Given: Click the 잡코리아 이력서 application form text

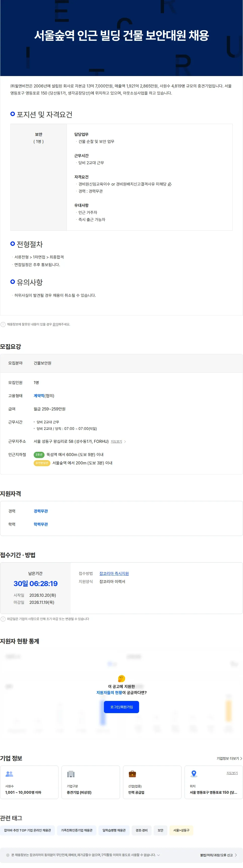Looking at the screenshot, I should [112, 582].
